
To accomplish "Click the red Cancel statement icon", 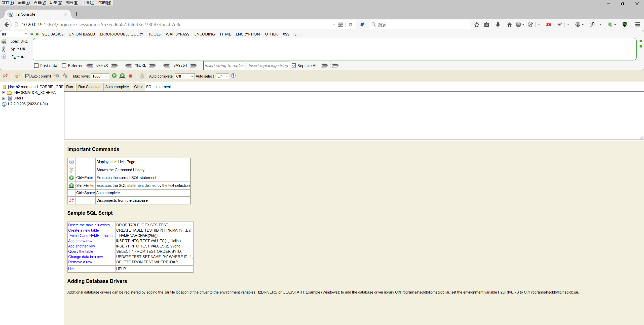I will (130, 76).
